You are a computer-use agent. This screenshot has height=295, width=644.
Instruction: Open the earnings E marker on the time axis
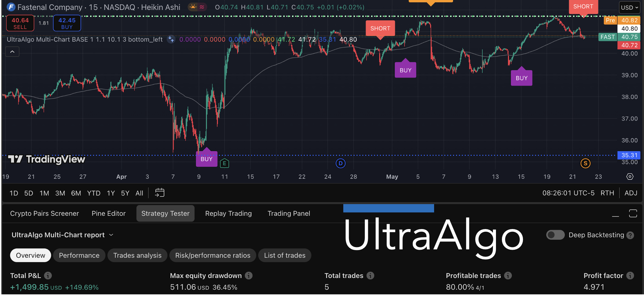pos(225,163)
